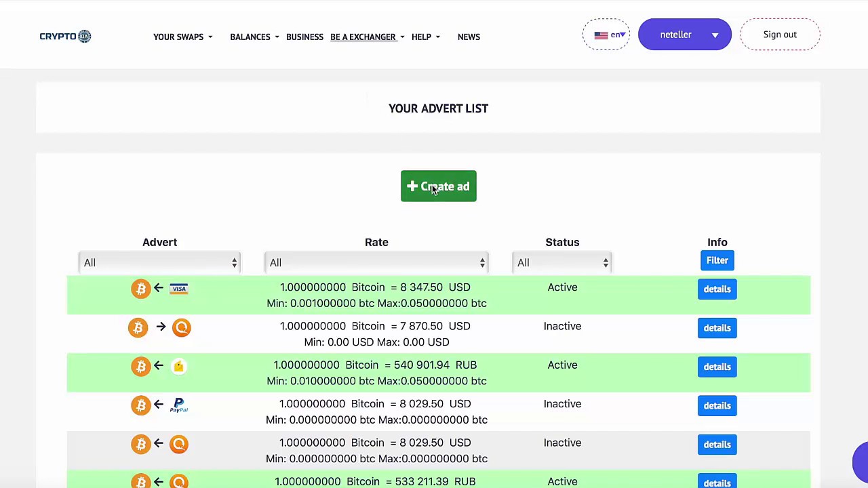Open details for the 7 870.50 USD advert
Screen dimensions: 868x488
[717, 328]
